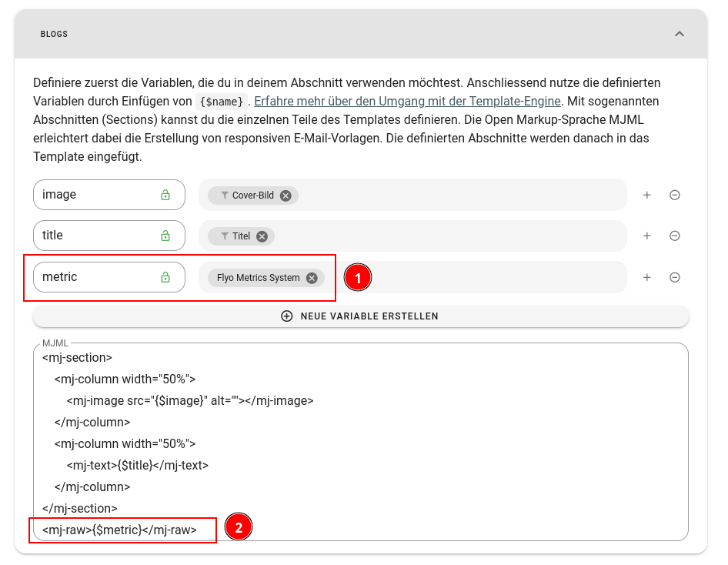Collapse the BLOGS section chevron

[679, 34]
